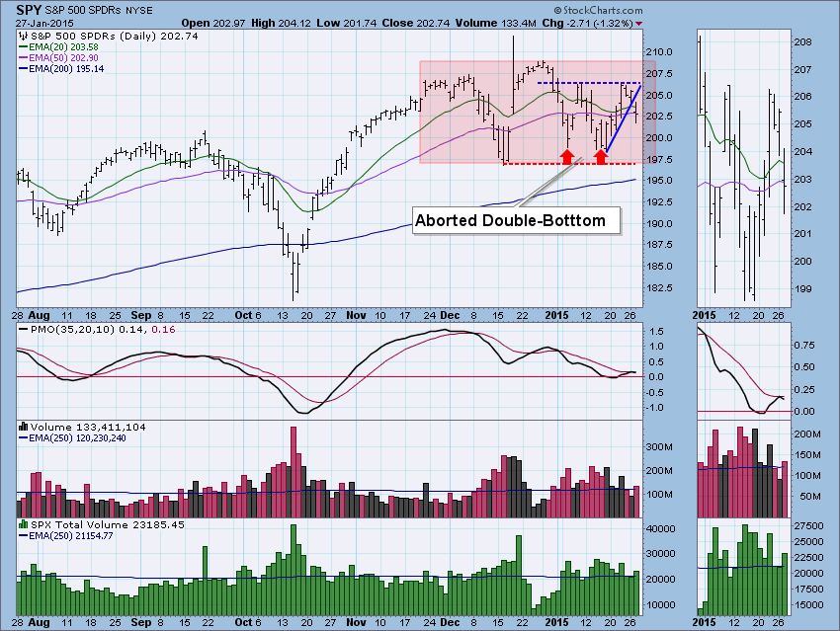The height and width of the screenshot is (631, 840).
Task: Click the 'Open 202.97' header value
Action: click(x=213, y=23)
